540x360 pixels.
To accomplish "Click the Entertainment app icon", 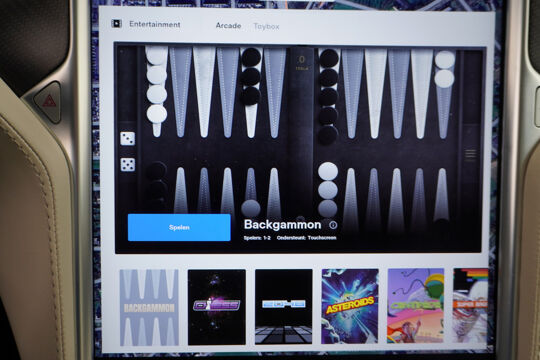I will pyautogui.click(x=116, y=23).
